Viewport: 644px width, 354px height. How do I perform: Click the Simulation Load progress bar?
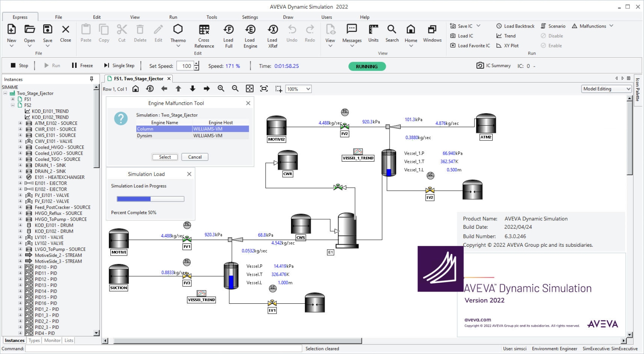(150, 199)
